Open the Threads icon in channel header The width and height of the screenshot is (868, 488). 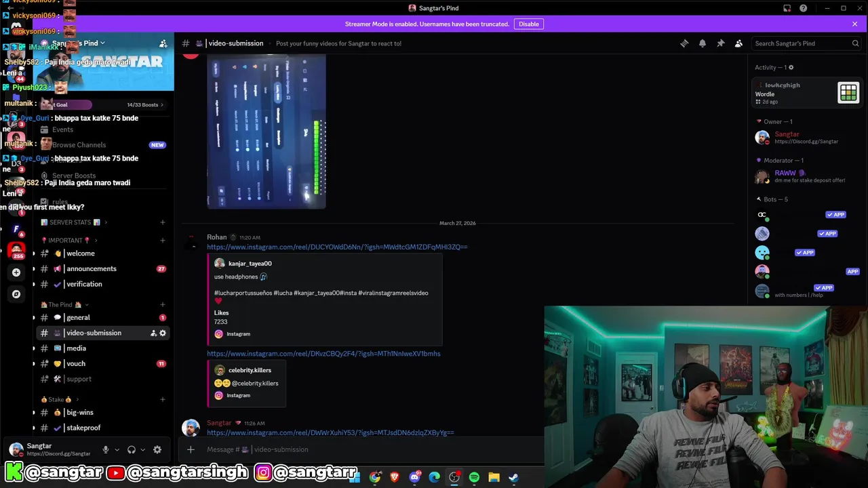click(x=684, y=43)
